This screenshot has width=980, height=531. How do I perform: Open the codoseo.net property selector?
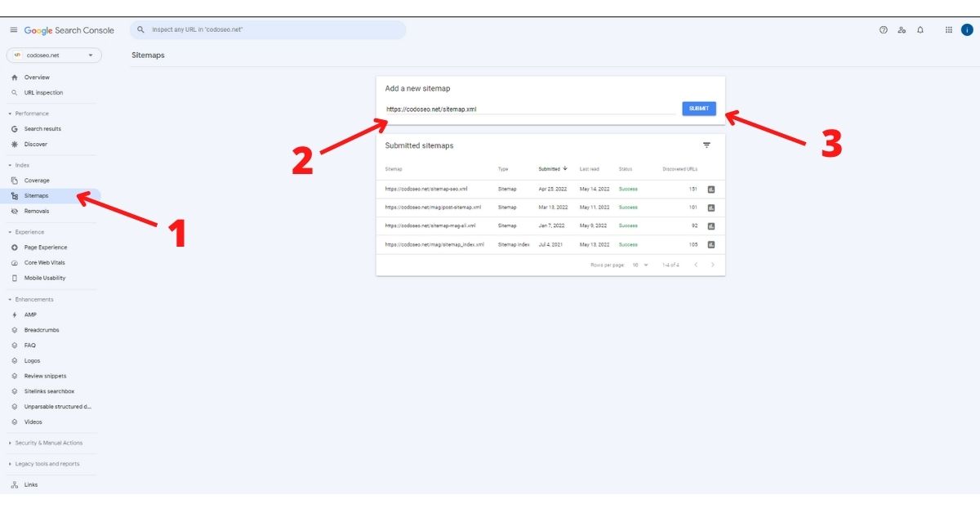tap(54, 56)
